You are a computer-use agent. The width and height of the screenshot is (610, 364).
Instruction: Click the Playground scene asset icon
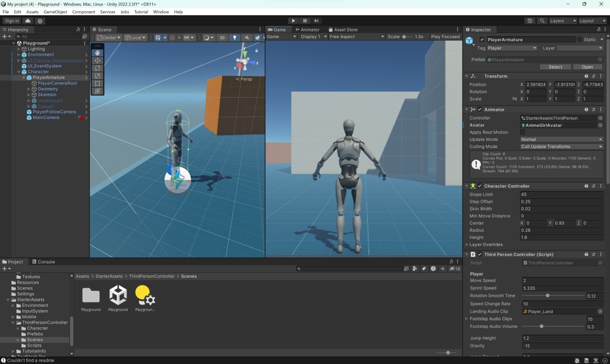tap(118, 295)
